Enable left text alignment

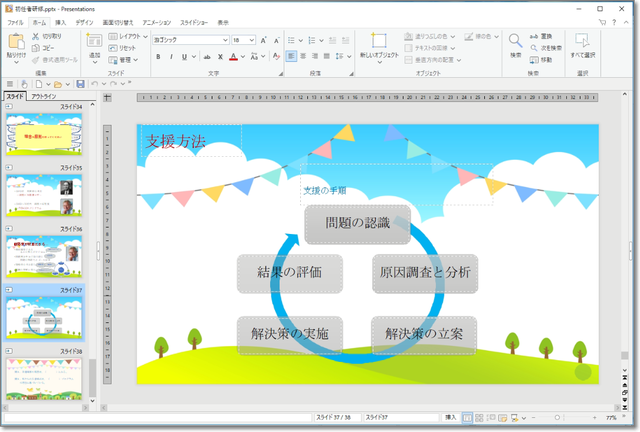pyautogui.click(x=291, y=57)
